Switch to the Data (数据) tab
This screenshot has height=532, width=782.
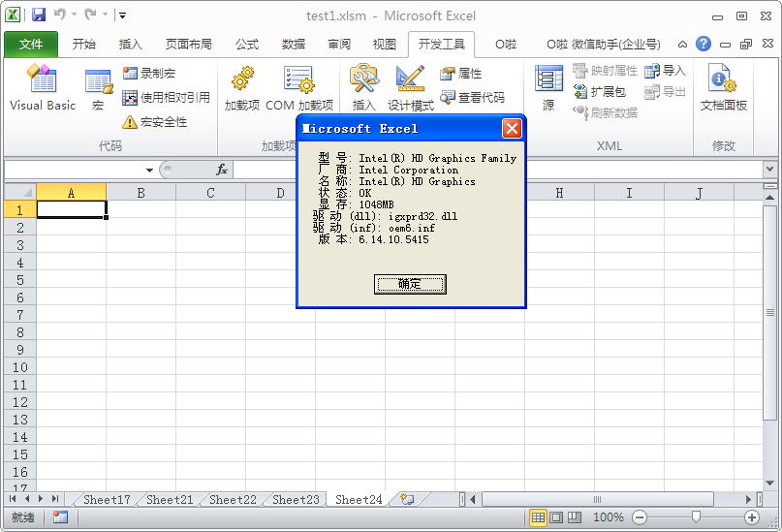pyautogui.click(x=294, y=45)
